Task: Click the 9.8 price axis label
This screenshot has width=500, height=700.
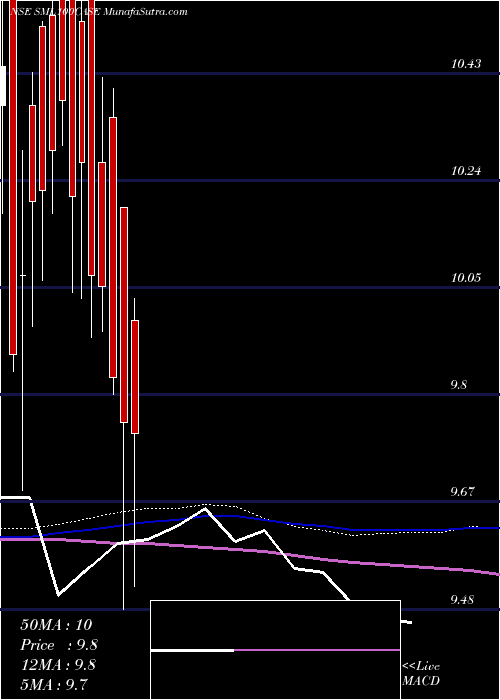Action: coord(459,385)
